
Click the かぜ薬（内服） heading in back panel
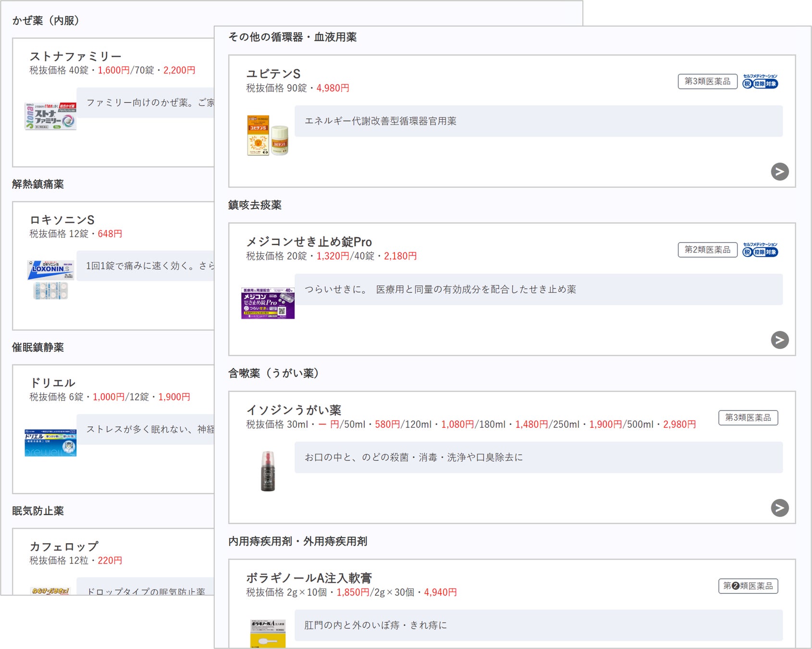click(x=46, y=21)
